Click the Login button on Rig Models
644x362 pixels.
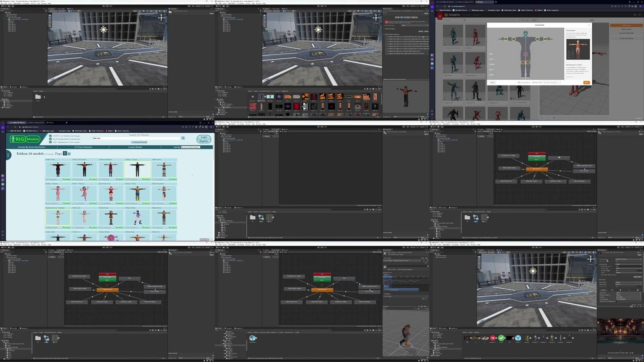tap(204, 137)
